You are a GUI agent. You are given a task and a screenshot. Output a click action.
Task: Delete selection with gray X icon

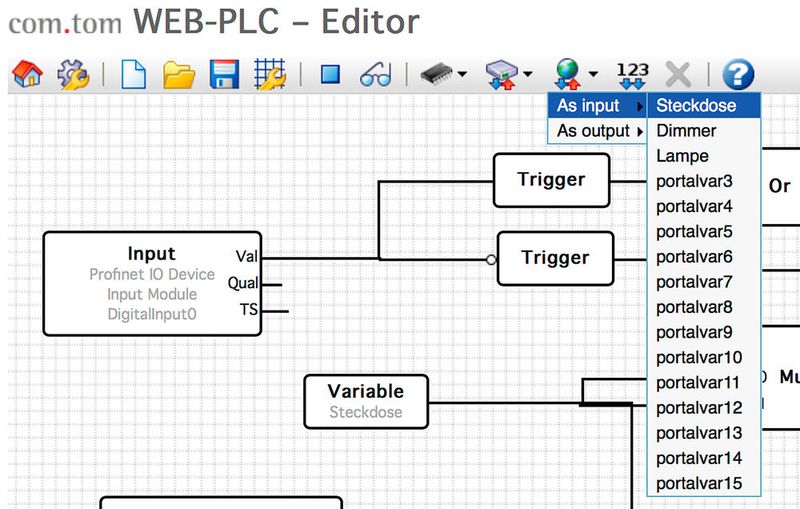(678, 75)
